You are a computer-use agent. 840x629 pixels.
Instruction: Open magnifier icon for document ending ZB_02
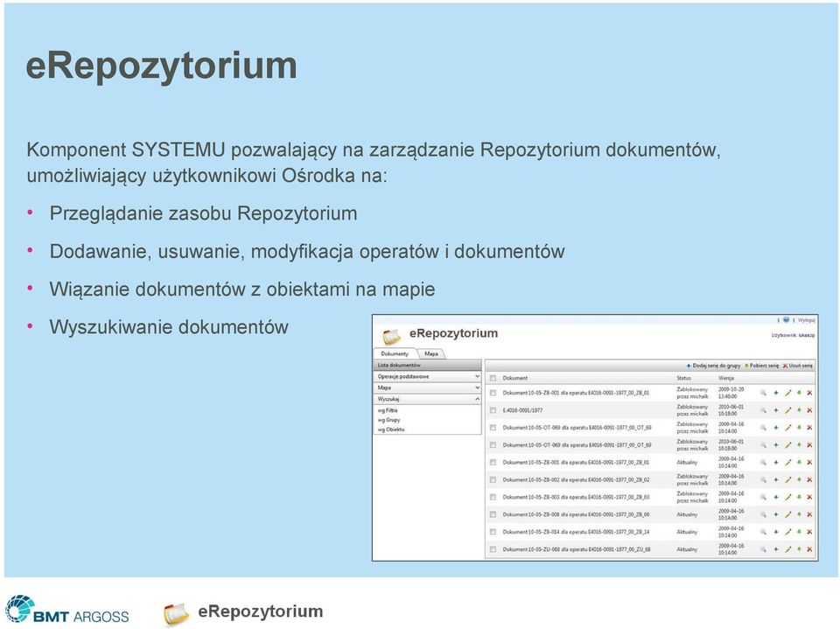point(763,480)
